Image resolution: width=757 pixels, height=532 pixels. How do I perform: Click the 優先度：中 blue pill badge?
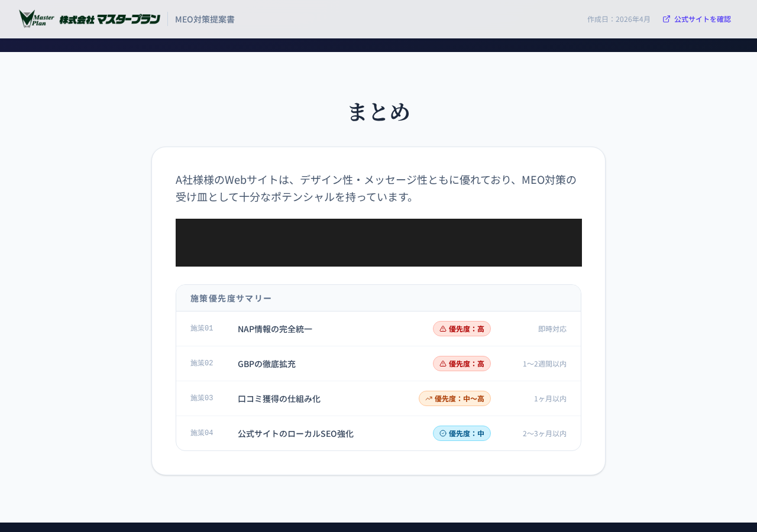461,433
